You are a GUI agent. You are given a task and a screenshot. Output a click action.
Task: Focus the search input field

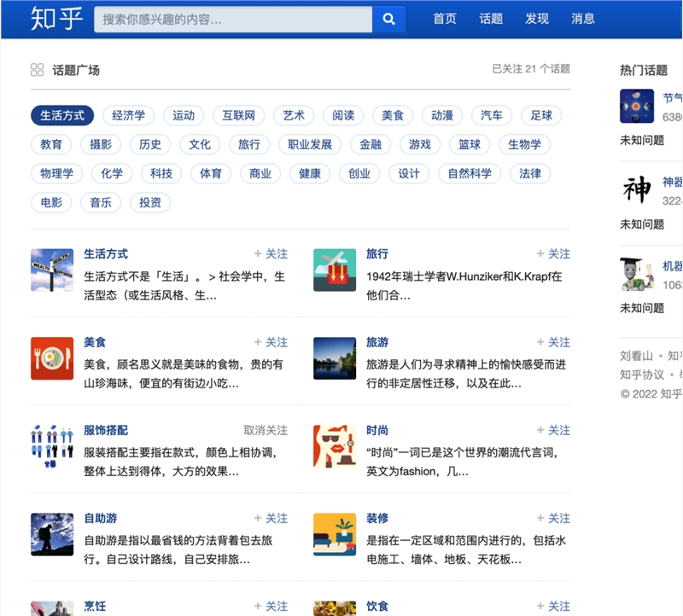click(233, 19)
